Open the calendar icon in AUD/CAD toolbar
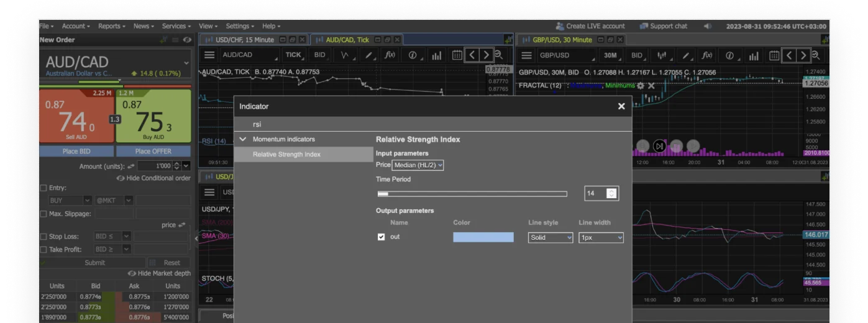This screenshot has height=323, width=868. (x=457, y=55)
